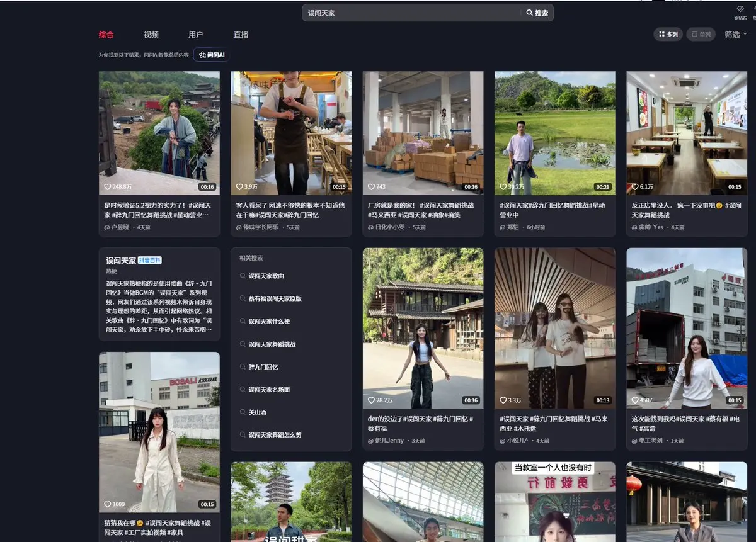Open the 当教室一个人也没有时 video thumbnail

pos(555,502)
